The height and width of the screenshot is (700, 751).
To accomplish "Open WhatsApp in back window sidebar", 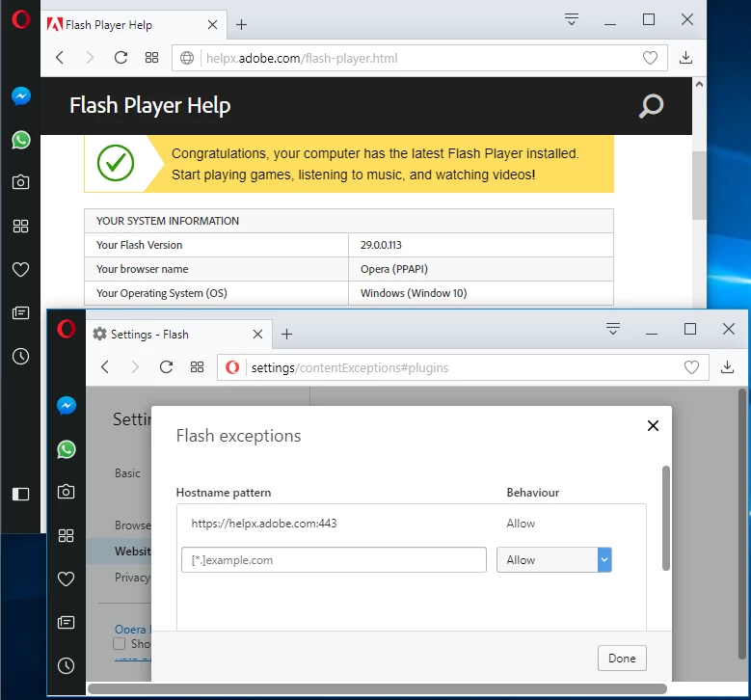I will point(21,140).
